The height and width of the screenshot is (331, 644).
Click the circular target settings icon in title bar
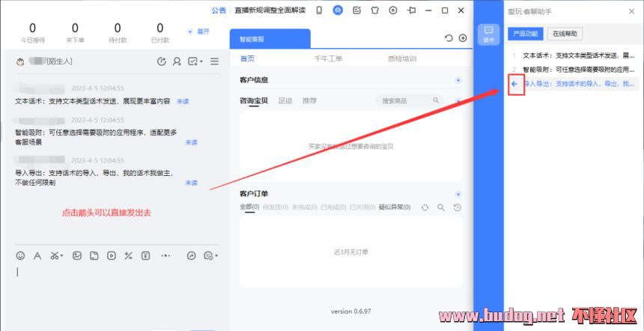(393, 10)
